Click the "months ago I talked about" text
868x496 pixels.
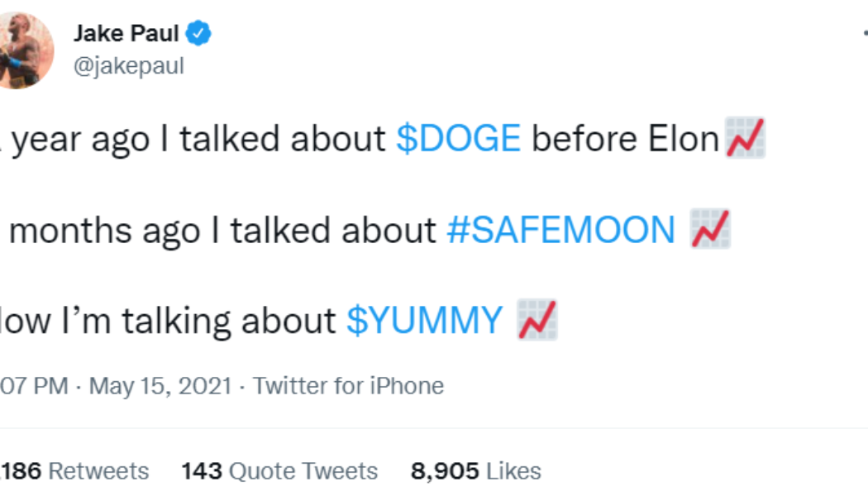click(222, 231)
